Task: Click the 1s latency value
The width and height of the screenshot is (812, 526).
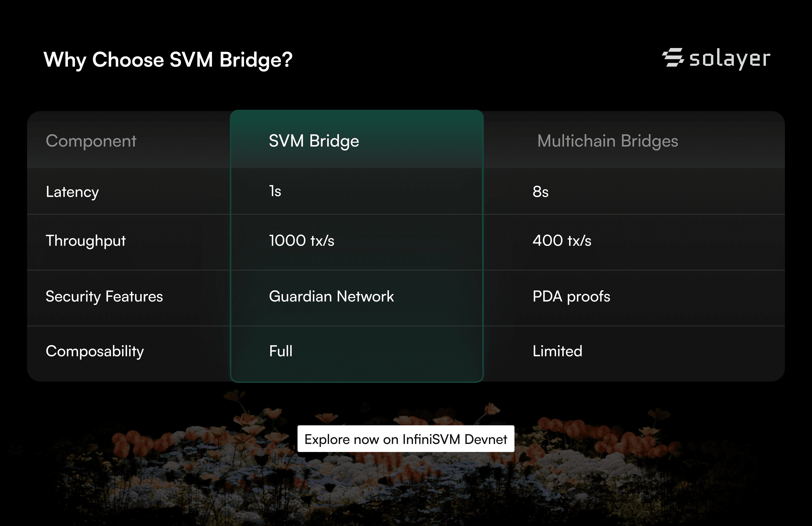Action: tap(275, 191)
